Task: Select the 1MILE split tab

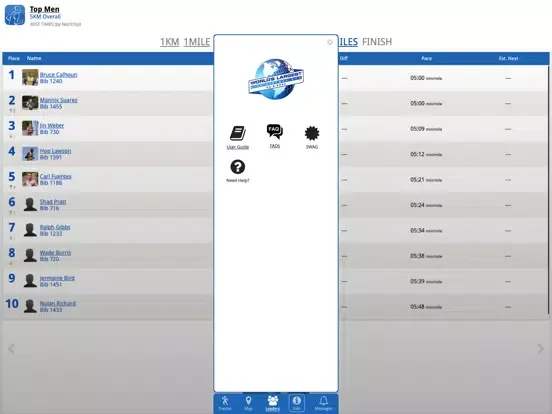Action: pos(197,42)
